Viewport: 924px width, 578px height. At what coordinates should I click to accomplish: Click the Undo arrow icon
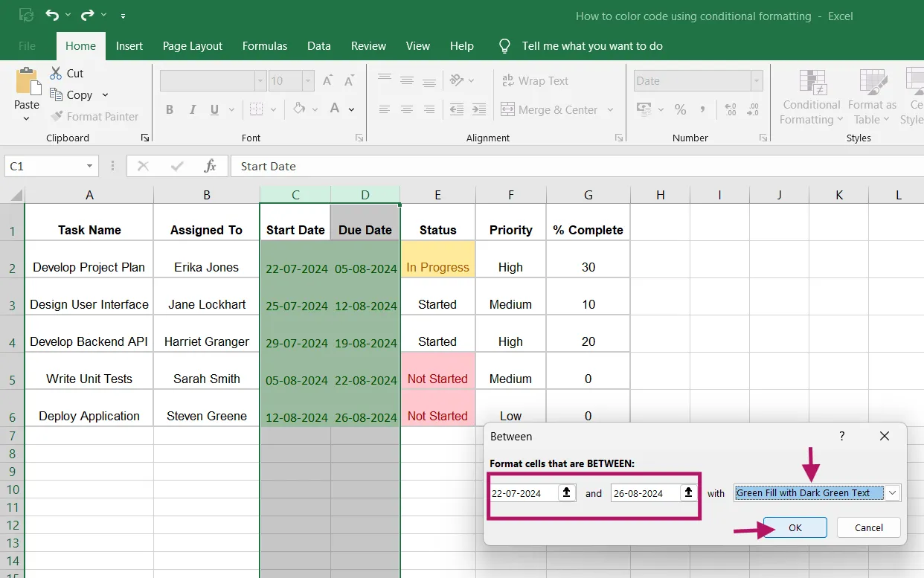[51, 15]
